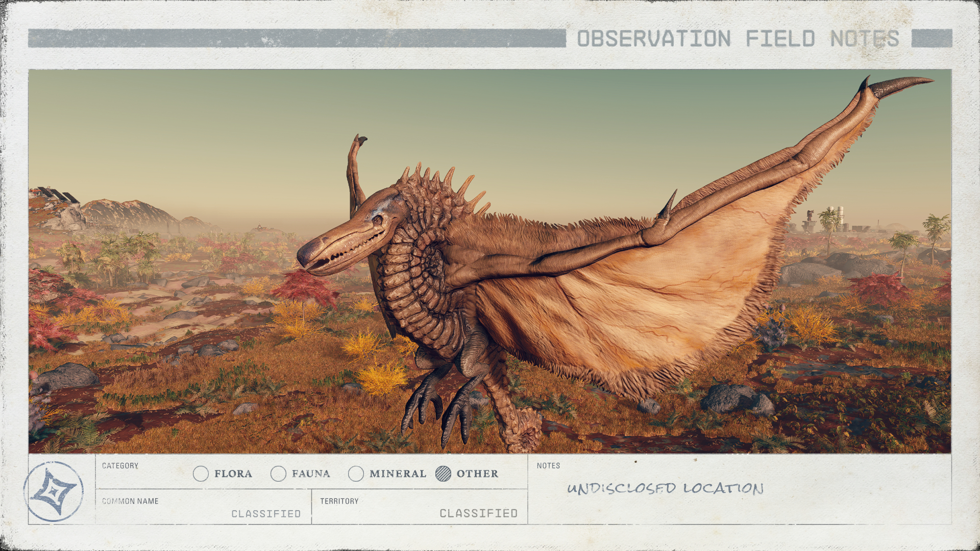Click the Constellation star emblem stamp

click(x=54, y=491)
